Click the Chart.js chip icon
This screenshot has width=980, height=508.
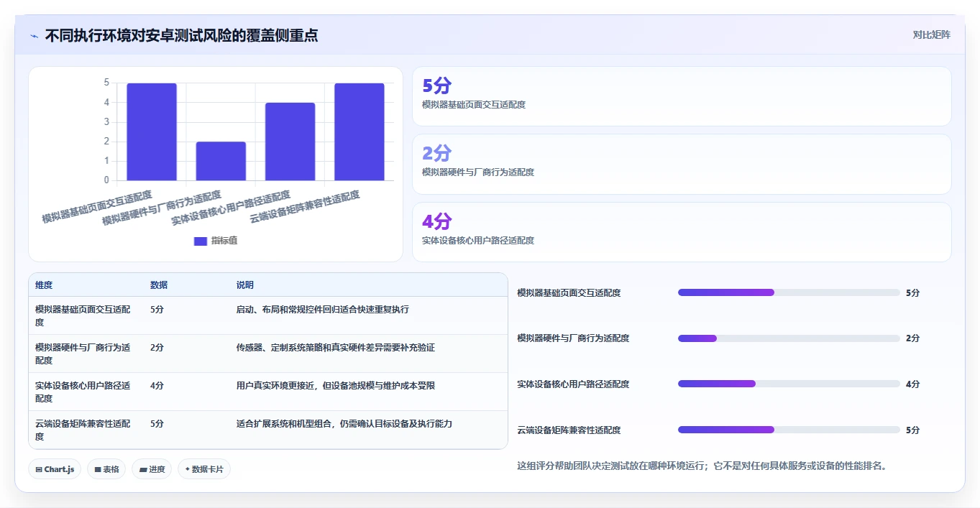39,469
